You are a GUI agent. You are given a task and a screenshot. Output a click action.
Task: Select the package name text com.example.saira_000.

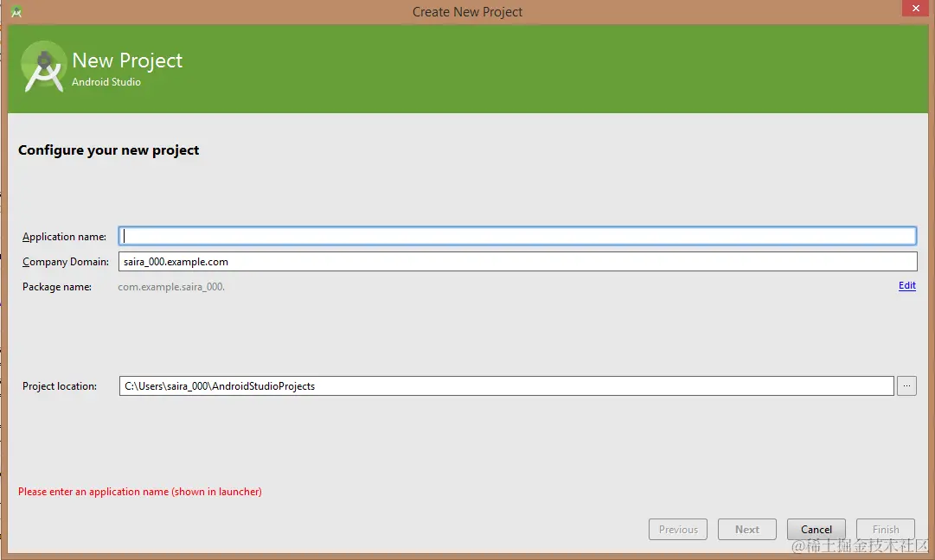click(x=171, y=287)
